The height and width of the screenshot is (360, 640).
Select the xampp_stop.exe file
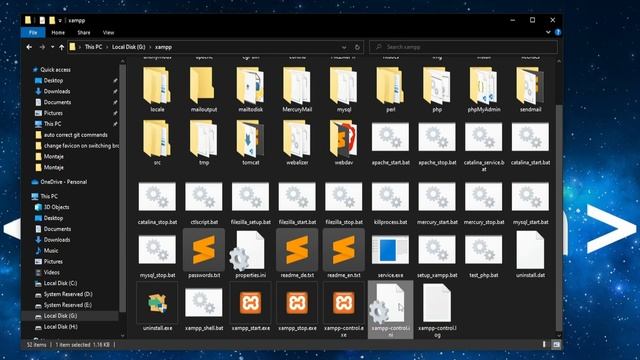pos(297,307)
